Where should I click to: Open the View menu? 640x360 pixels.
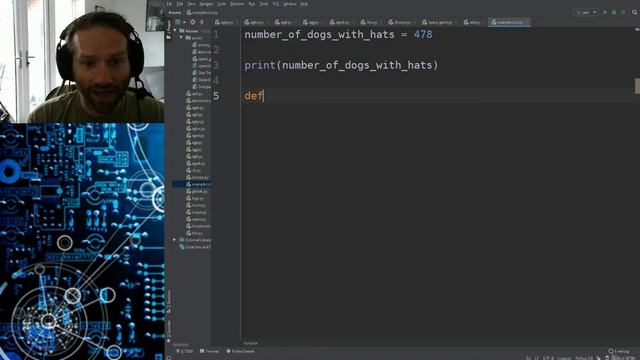(x=191, y=4)
